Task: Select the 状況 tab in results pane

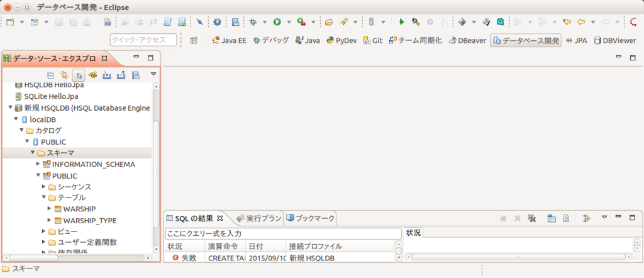Action: click(414, 233)
